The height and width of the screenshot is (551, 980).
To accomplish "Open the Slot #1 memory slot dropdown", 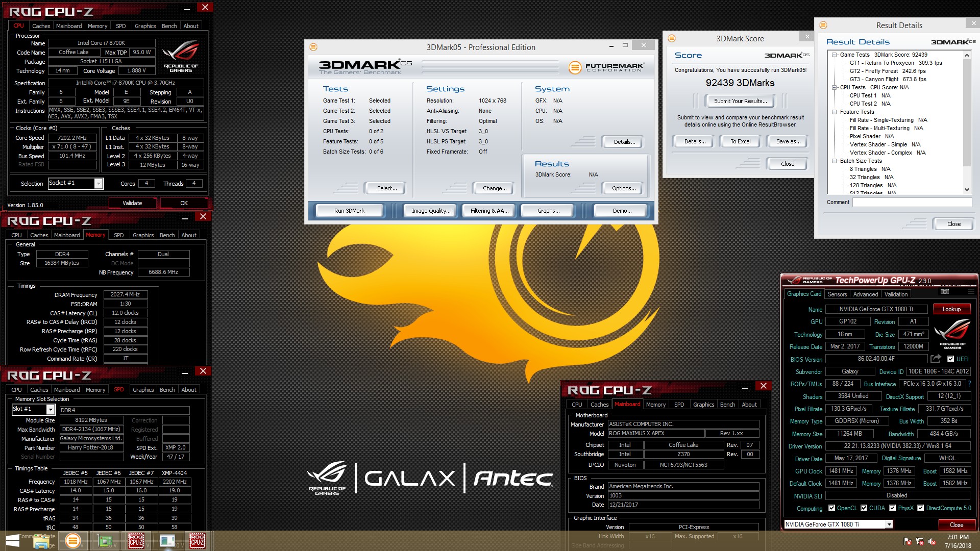I will point(51,410).
